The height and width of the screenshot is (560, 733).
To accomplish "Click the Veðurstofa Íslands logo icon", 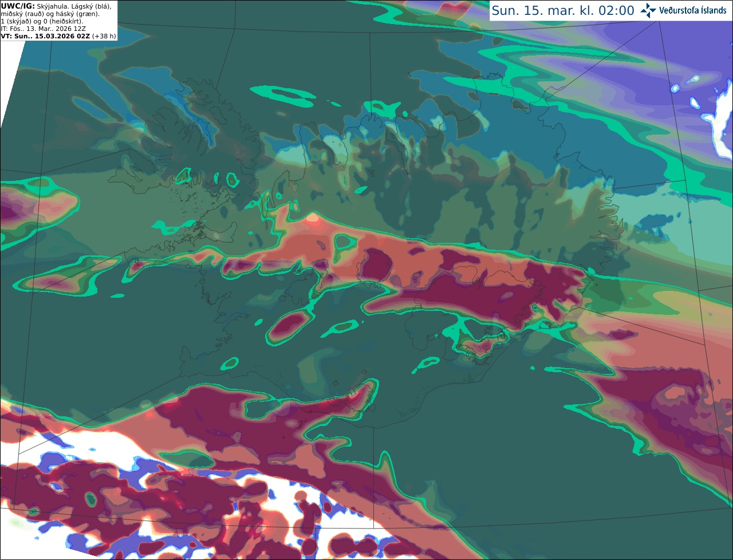I will click(648, 10).
